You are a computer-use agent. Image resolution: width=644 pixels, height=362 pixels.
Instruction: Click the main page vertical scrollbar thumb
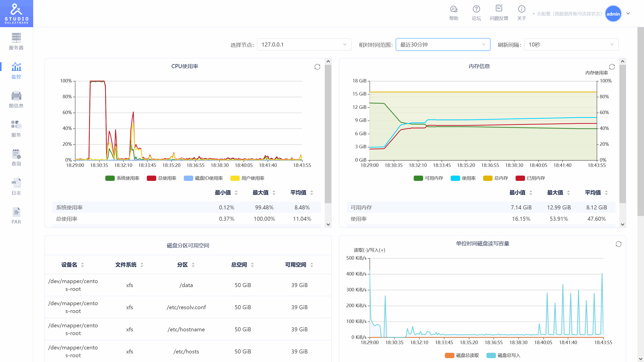coord(641,121)
